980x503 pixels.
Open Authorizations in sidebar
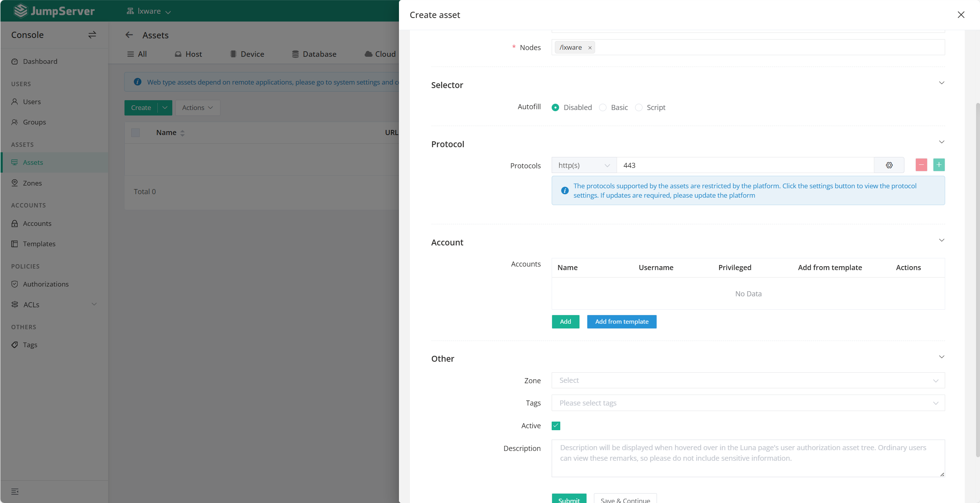(x=45, y=284)
